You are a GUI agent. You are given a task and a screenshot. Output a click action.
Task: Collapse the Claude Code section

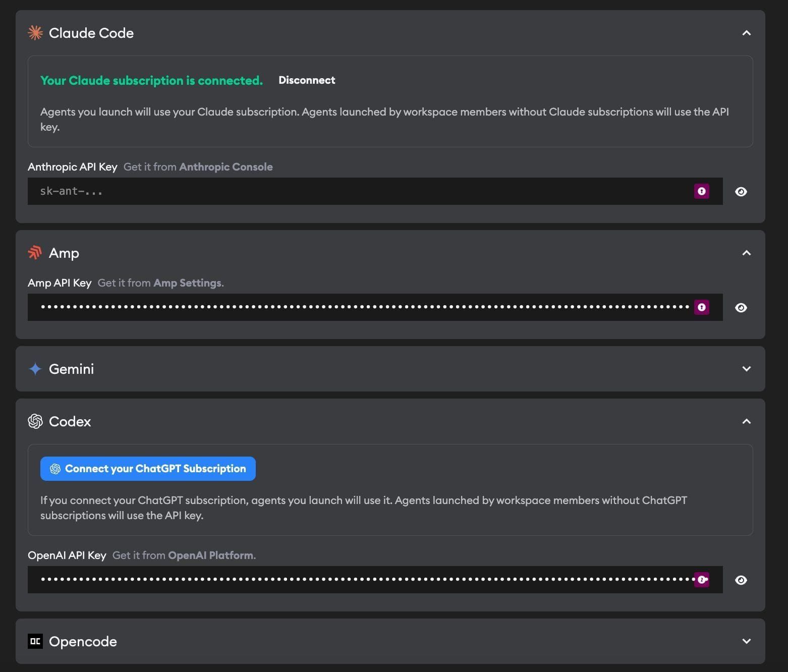click(747, 33)
